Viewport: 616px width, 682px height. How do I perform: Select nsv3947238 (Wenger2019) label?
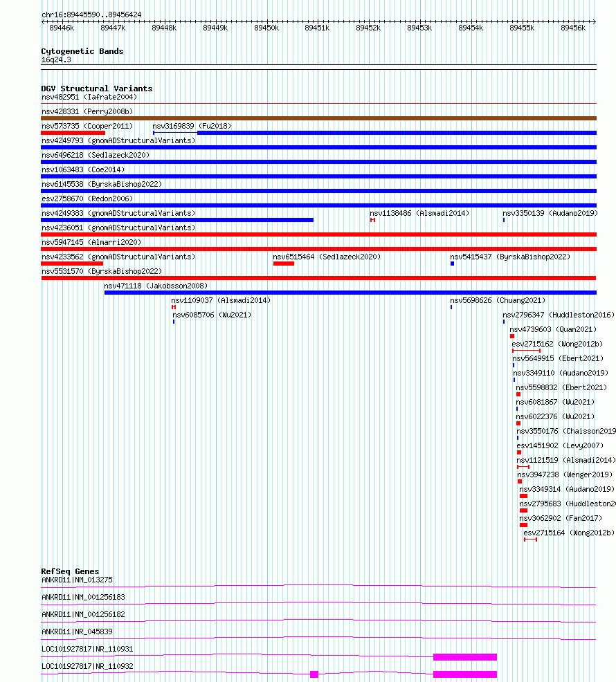565,474
